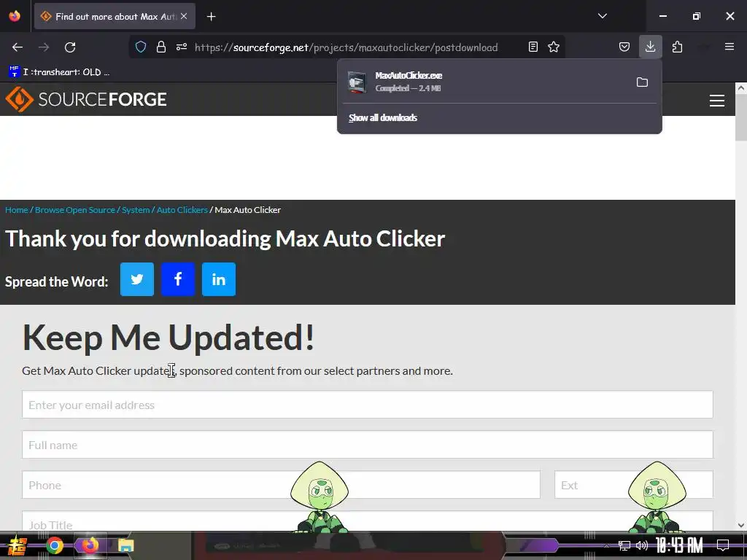The height and width of the screenshot is (560, 747).
Task: Open Browse Open Source breadcrumb
Action: (x=75, y=210)
